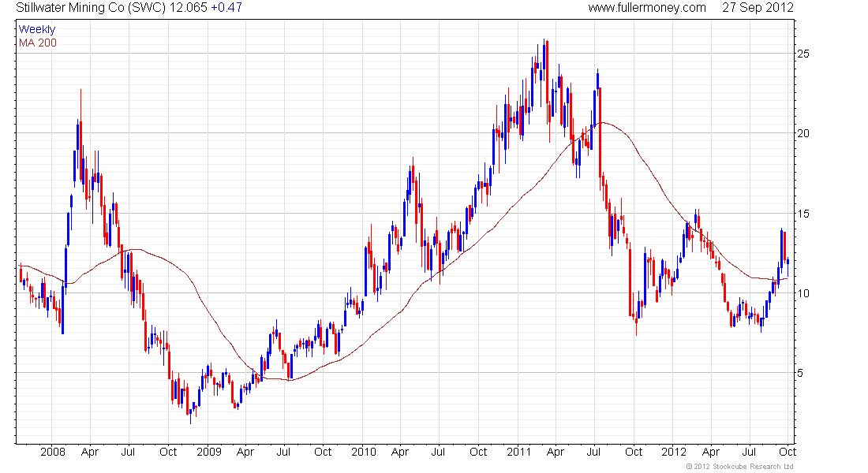Click the chart title 'Stillwater Mining Co (SWC)'

click(91, 8)
